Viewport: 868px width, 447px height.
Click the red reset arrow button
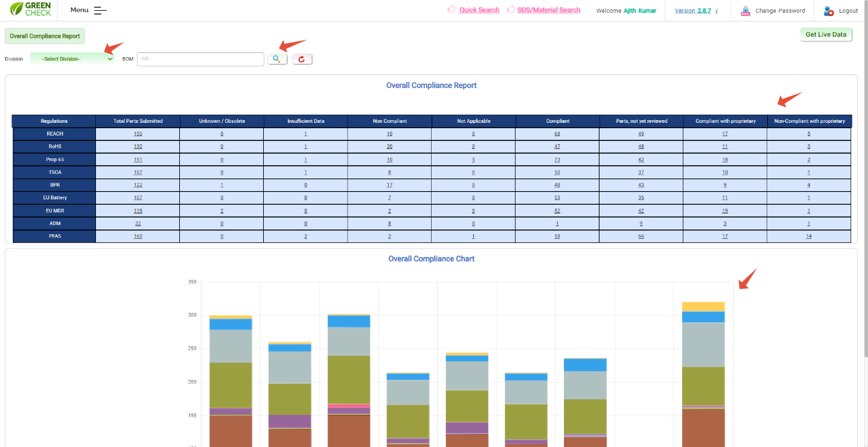[x=301, y=59]
